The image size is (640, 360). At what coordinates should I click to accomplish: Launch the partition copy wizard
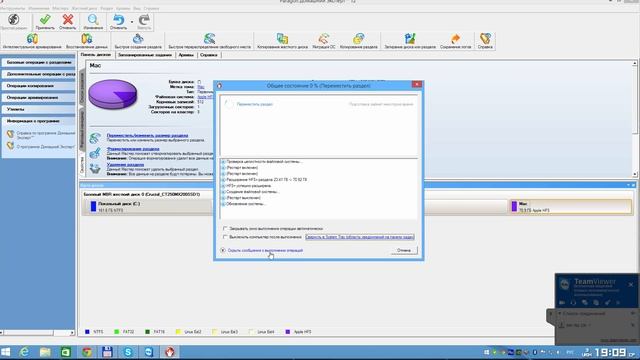coord(358,41)
